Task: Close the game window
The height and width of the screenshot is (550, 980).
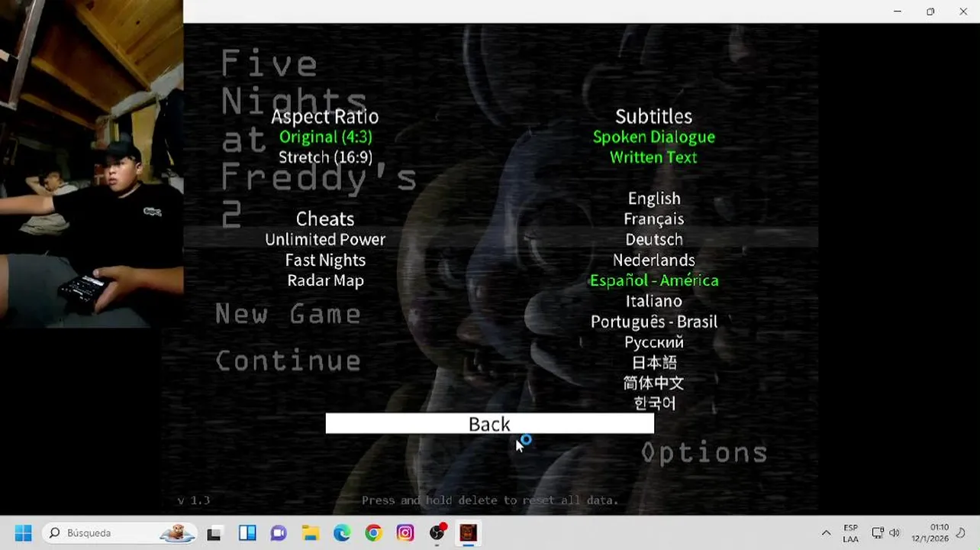Action: 963,11
